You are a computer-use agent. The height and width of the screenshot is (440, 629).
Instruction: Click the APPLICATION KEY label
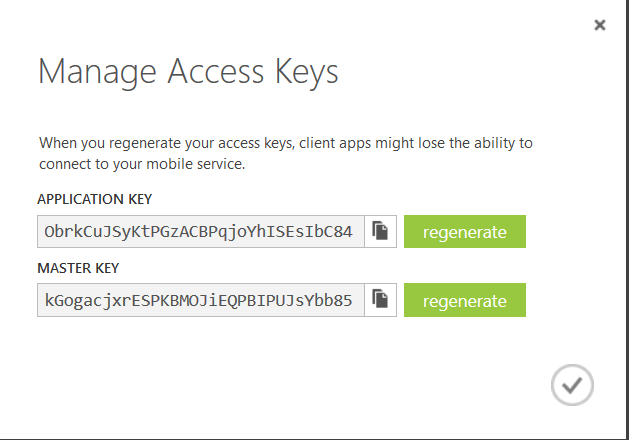point(94,198)
